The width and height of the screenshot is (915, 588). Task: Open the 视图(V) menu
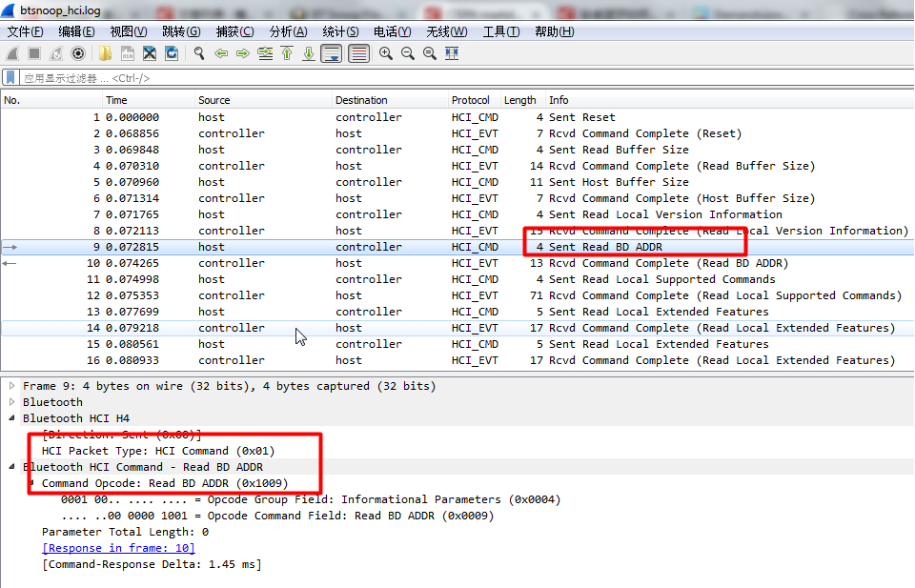tap(129, 32)
